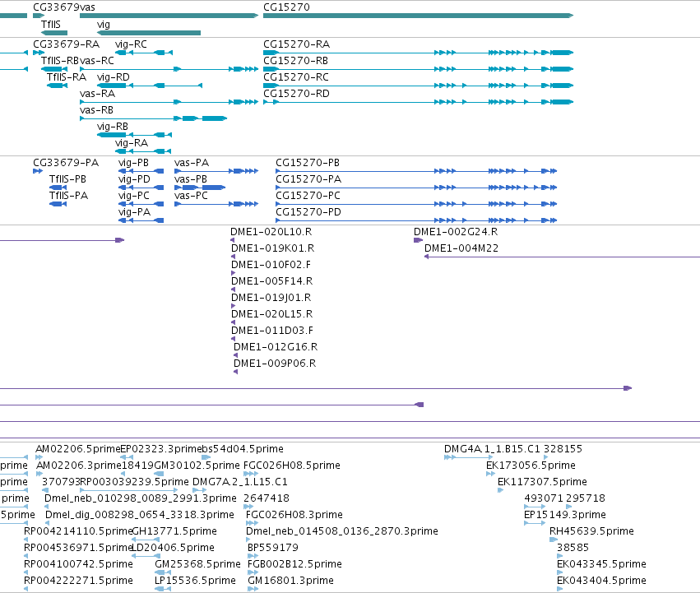700x593 pixels.
Task: Click clone end DME1-009P06.R
Action: click(x=275, y=364)
